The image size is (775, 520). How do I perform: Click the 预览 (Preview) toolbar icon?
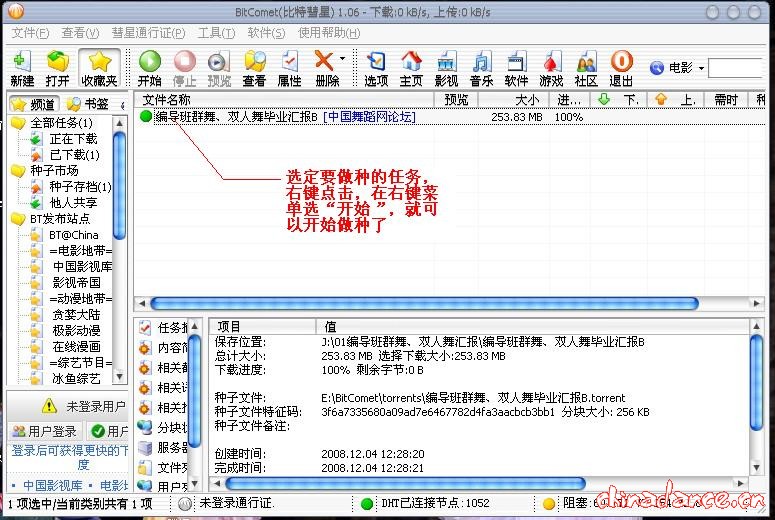coord(218,68)
